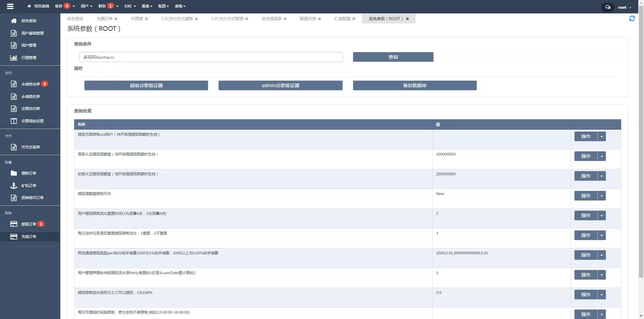
Task: Click the query input field
Action: (x=211, y=57)
